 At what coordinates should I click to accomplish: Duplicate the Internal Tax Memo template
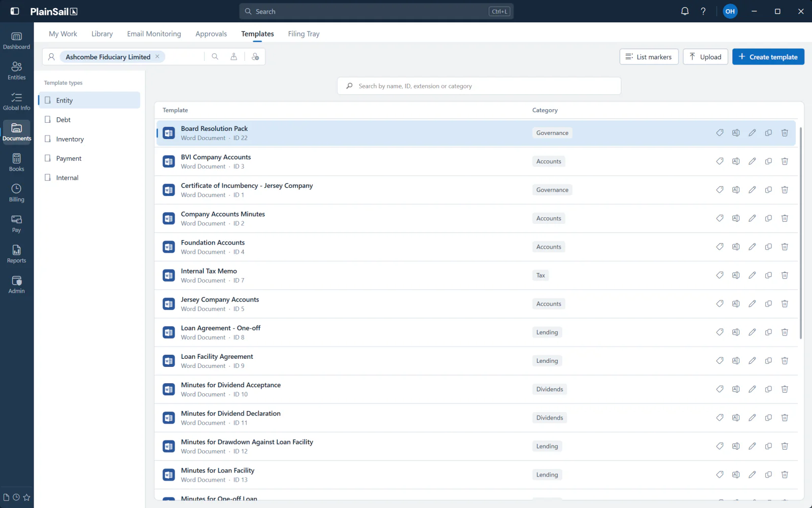(x=768, y=275)
